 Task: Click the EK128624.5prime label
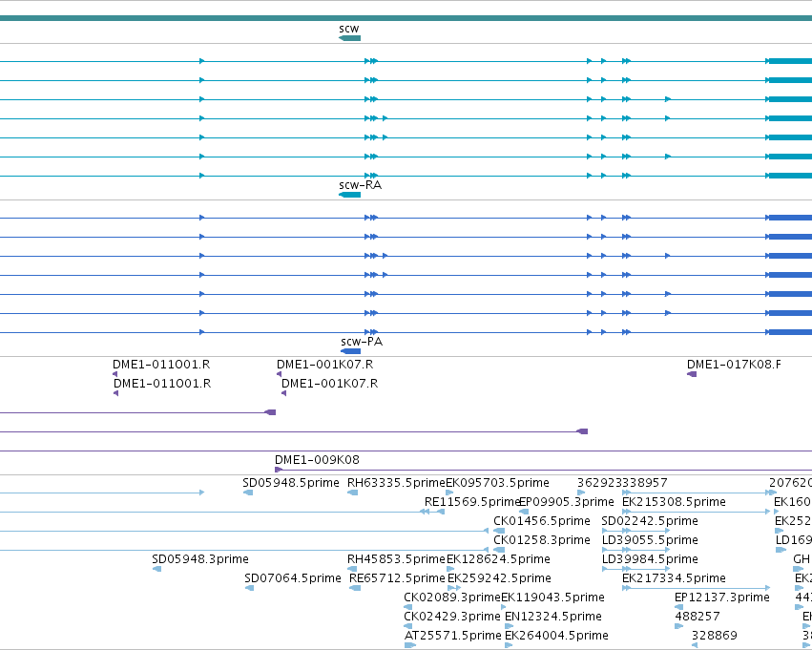[x=498, y=559]
